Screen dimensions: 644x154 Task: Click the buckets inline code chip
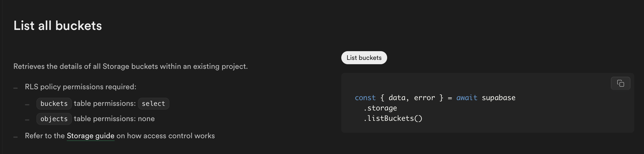(54, 104)
